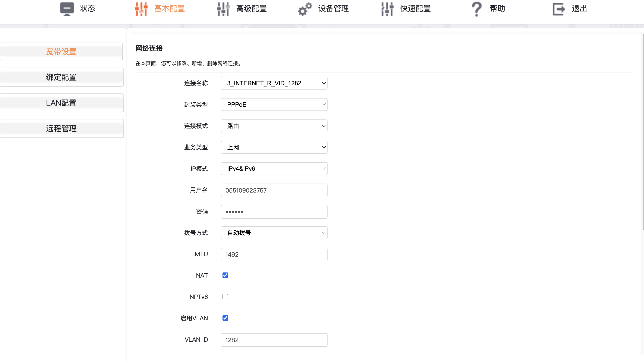Expand the IP模式 IPv4&IPv6 dropdown
This screenshot has width=644, height=362.
[274, 169]
